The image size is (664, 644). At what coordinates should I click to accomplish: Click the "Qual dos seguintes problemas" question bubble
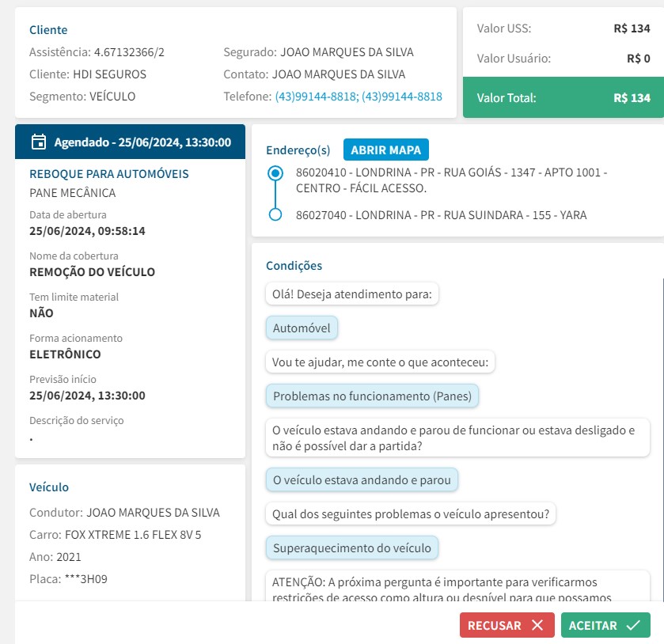(x=411, y=514)
